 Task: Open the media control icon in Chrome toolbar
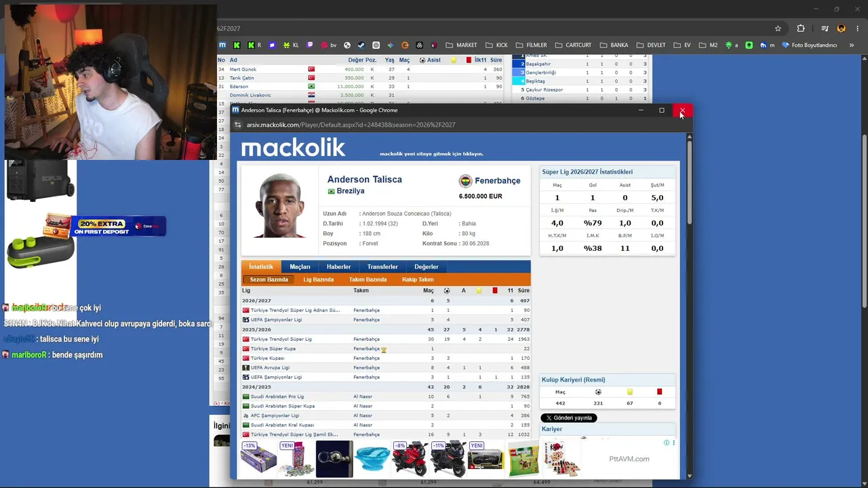825,28
